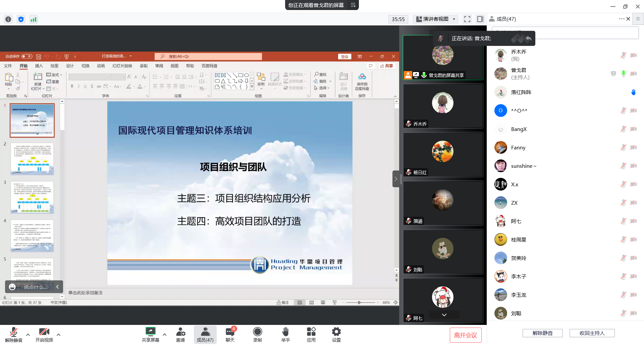Expand audio options arrow beside unmute
644x345 pixels.
pos(28,335)
